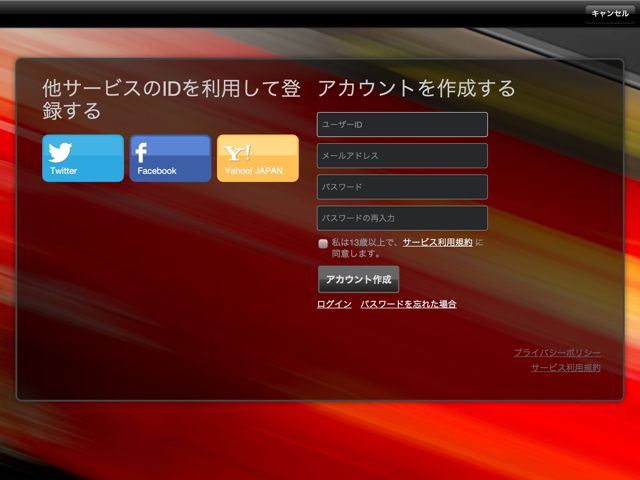Click the ユーザーID input field
The image size is (640, 480).
402,124
